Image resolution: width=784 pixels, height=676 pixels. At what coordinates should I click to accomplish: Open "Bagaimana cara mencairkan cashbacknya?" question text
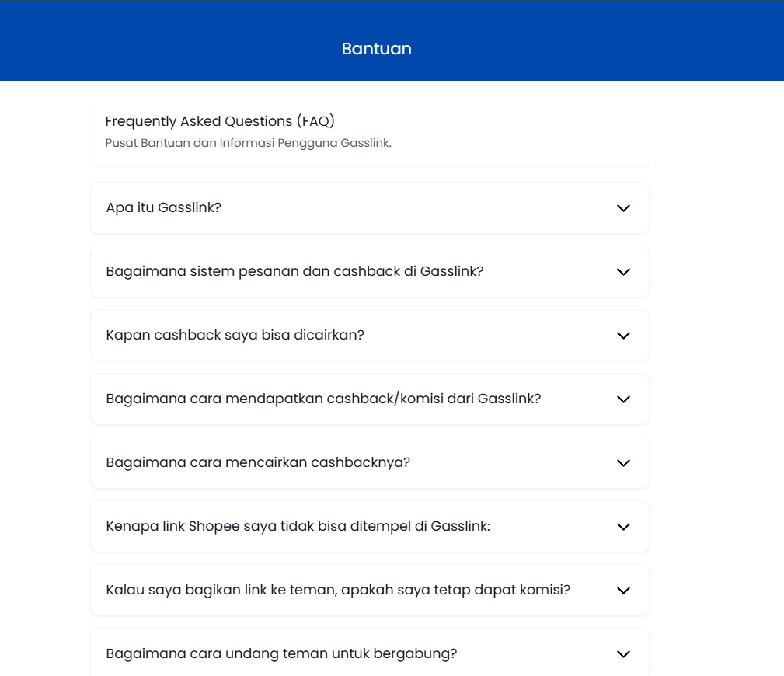257,463
